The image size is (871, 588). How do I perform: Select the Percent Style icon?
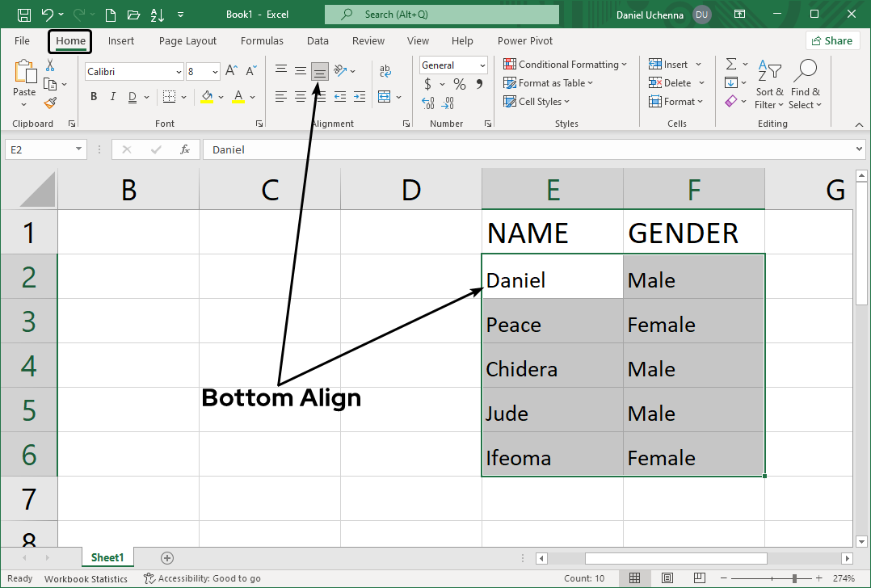point(458,83)
